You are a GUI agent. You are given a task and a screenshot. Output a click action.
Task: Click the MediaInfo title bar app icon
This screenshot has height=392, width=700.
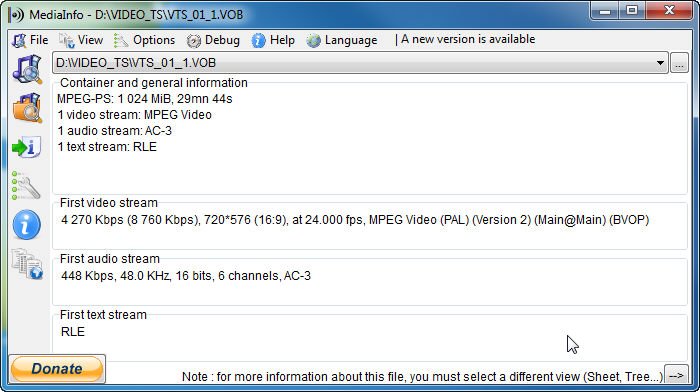pos(16,15)
